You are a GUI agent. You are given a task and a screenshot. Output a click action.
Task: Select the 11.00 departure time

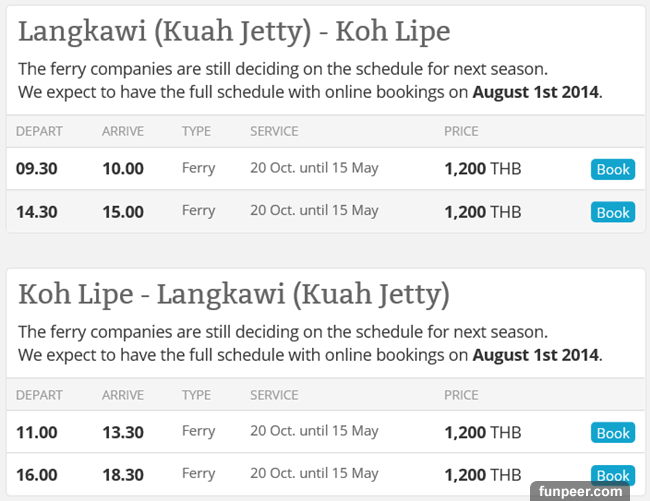point(37,433)
